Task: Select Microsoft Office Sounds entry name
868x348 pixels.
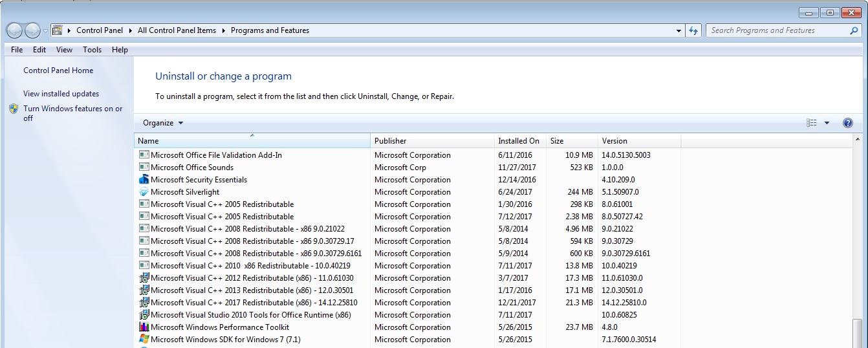Action: pos(192,168)
